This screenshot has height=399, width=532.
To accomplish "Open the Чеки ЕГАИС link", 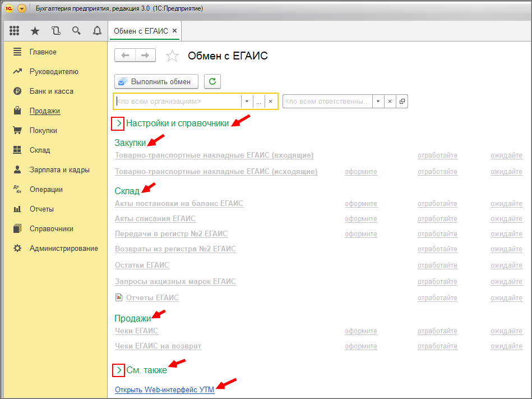I will 136,331.
